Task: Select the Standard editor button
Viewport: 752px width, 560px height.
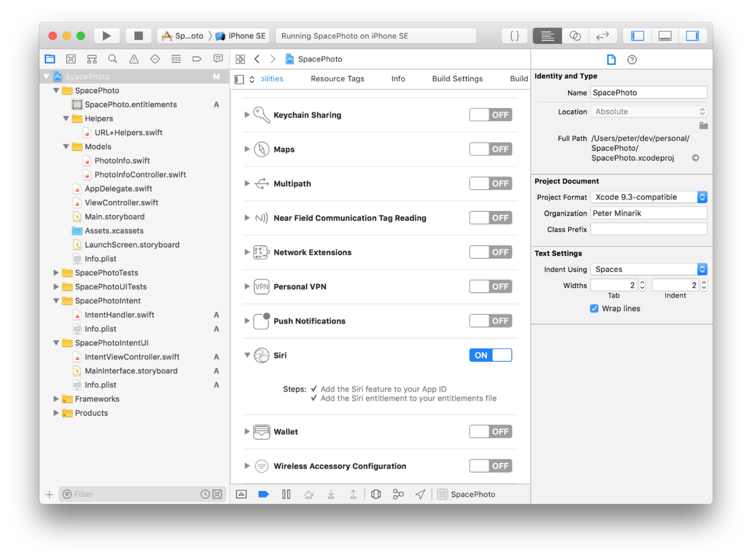Action: 547,36
